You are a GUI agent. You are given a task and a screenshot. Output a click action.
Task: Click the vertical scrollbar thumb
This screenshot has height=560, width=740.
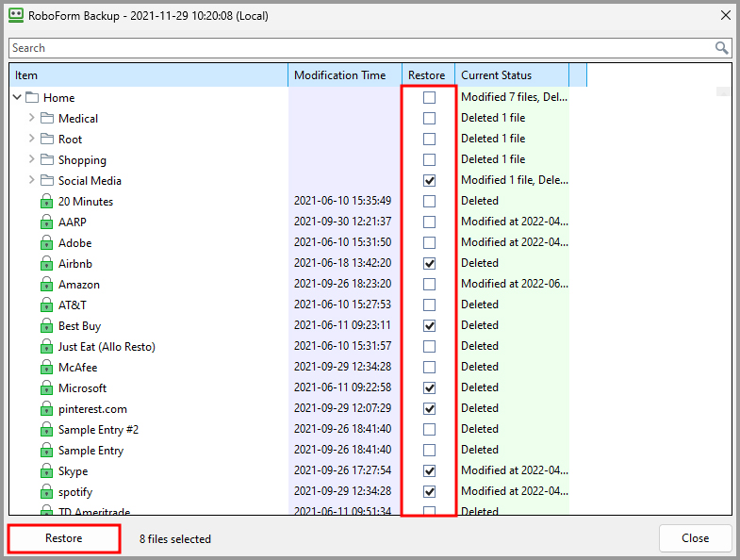[723, 91]
